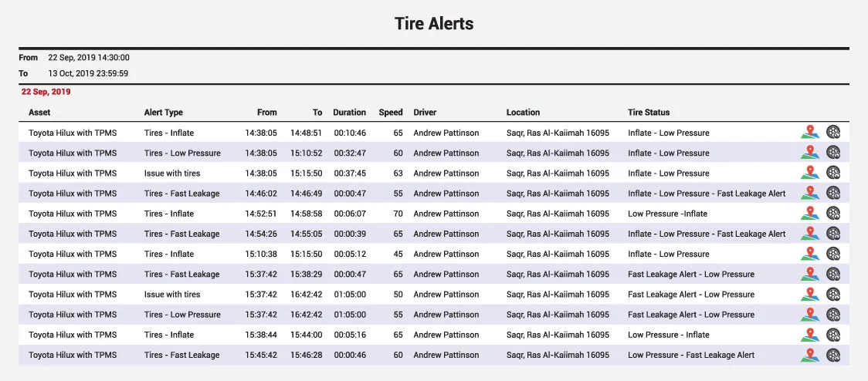Sort by the Alert Type column header
The width and height of the screenshot is (868, 381).
pos(164,113)
